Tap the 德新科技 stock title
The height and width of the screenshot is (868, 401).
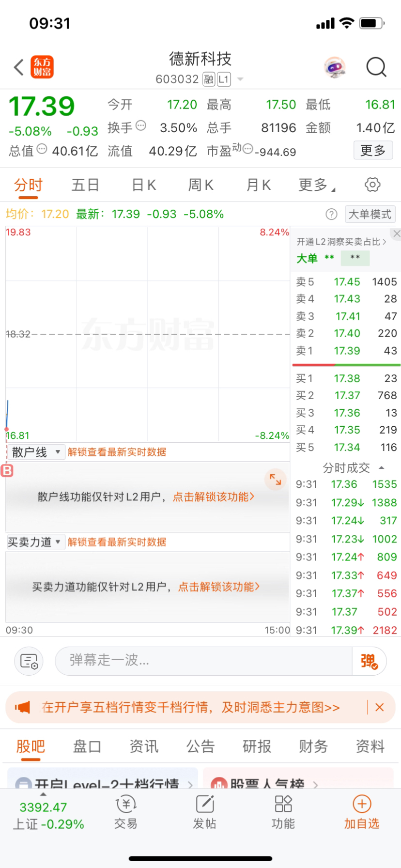point(200,59)
